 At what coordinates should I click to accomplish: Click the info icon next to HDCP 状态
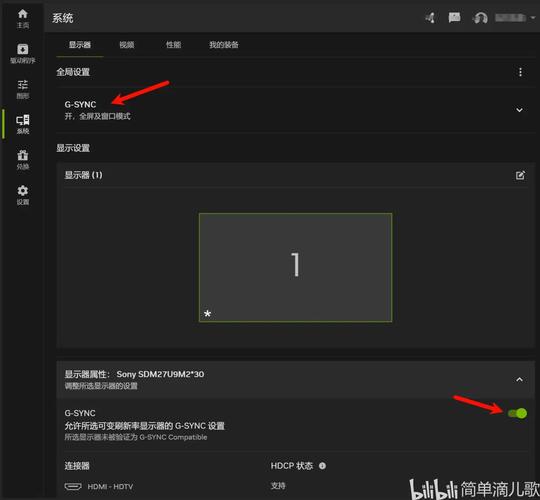[322, 466]
